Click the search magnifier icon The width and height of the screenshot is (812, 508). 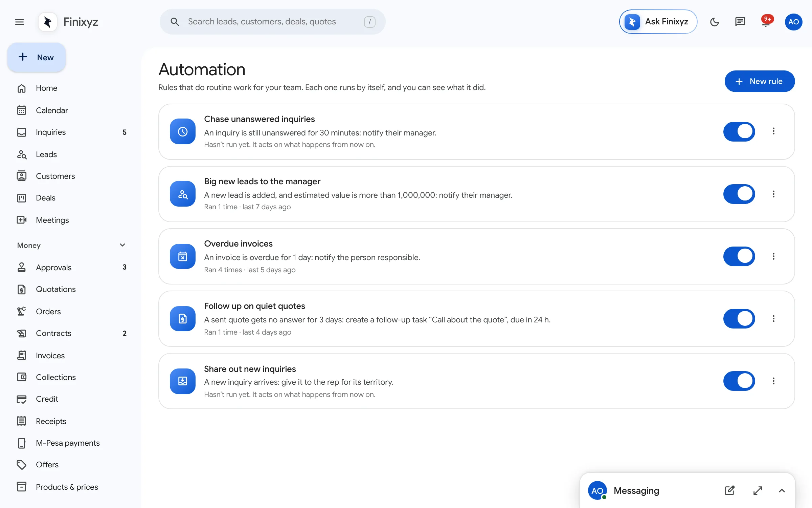click(x=175, y=22)
